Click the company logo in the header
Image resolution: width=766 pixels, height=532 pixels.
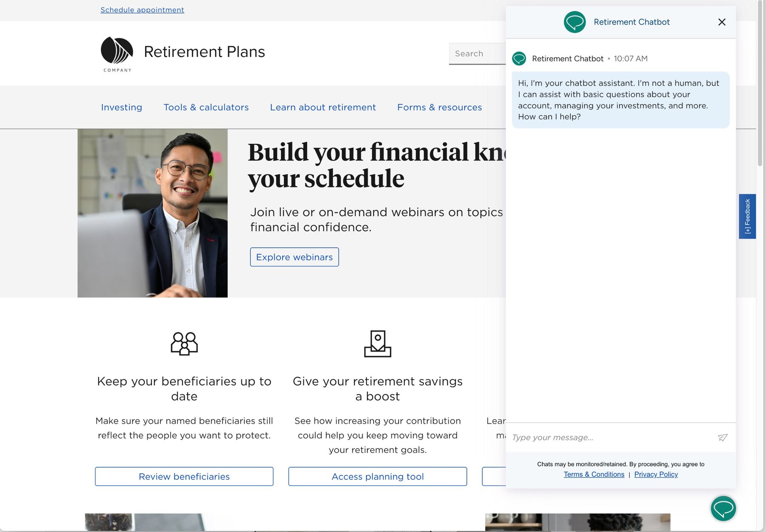[x=117, y=54]
